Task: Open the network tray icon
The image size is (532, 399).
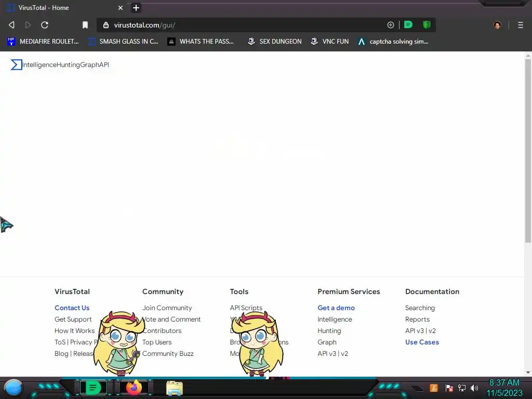Action: 462,388
